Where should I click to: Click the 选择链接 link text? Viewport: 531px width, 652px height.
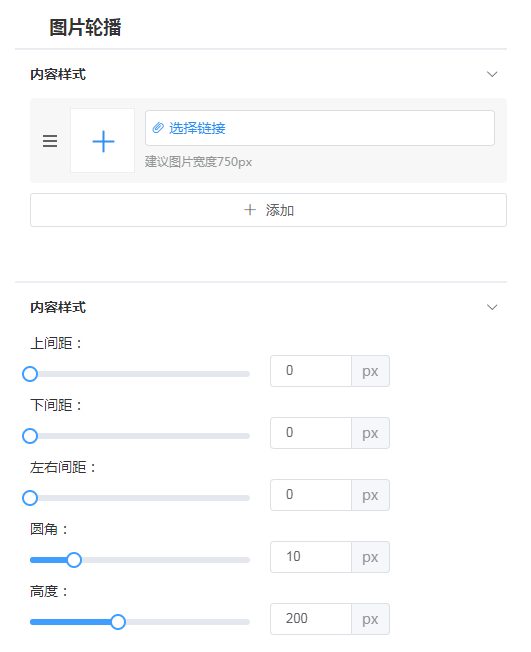tap(197, 128)
